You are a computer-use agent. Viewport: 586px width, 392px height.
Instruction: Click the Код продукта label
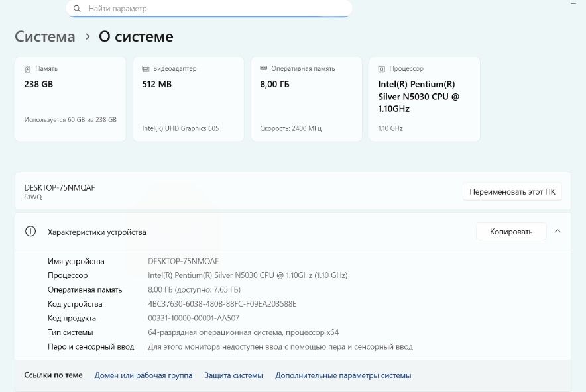[72, 318]
